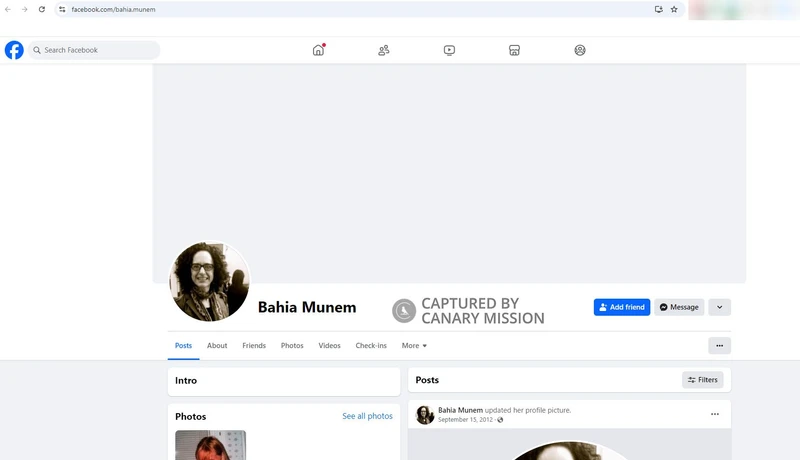Bookmark this page with the star icon
This screenshot has height=460, width=800.
click(674, 9)
